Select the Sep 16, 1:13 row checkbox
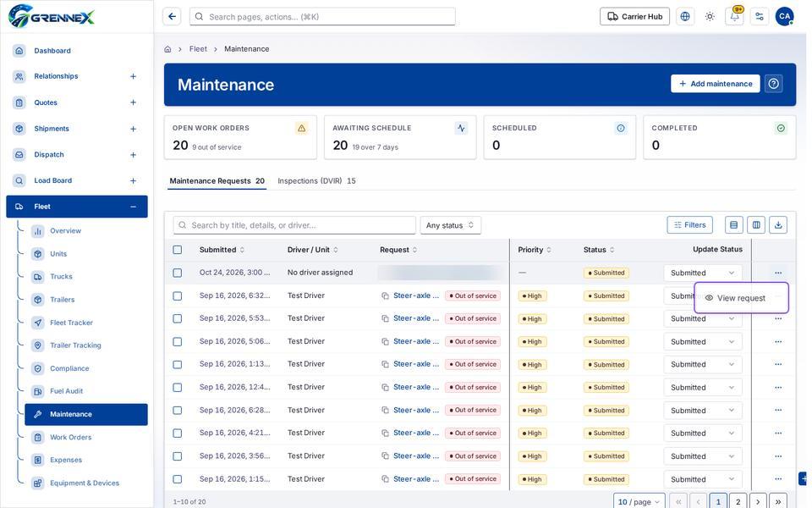Image resolution: width=812 pixels, height=508 pixels. [177, 364]
